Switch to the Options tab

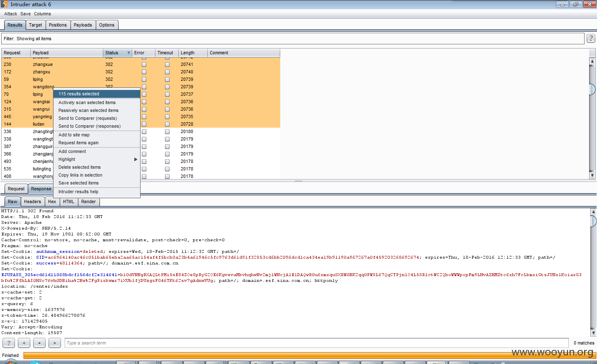(x=107, y=25)
